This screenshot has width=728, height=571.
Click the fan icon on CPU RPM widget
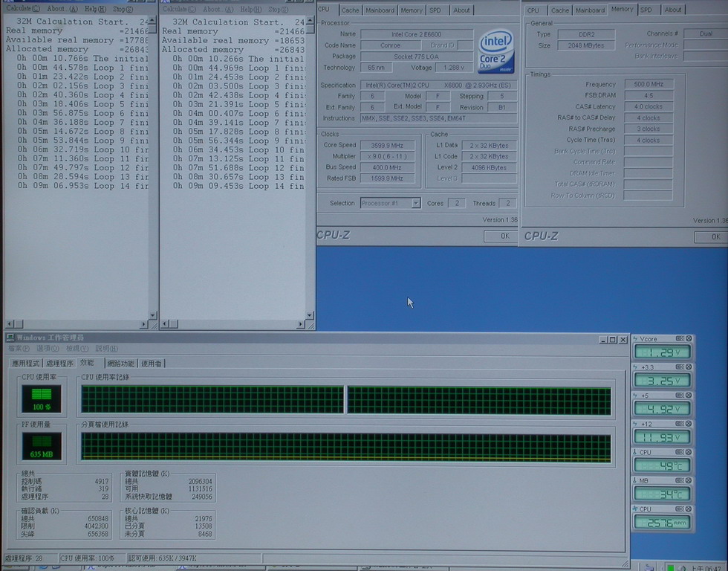(636, 509)
